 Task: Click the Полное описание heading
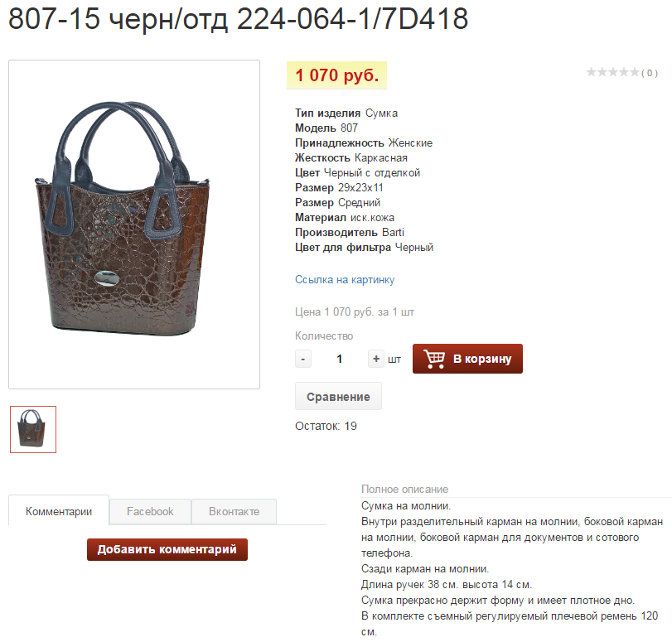(x=404, y=489)
